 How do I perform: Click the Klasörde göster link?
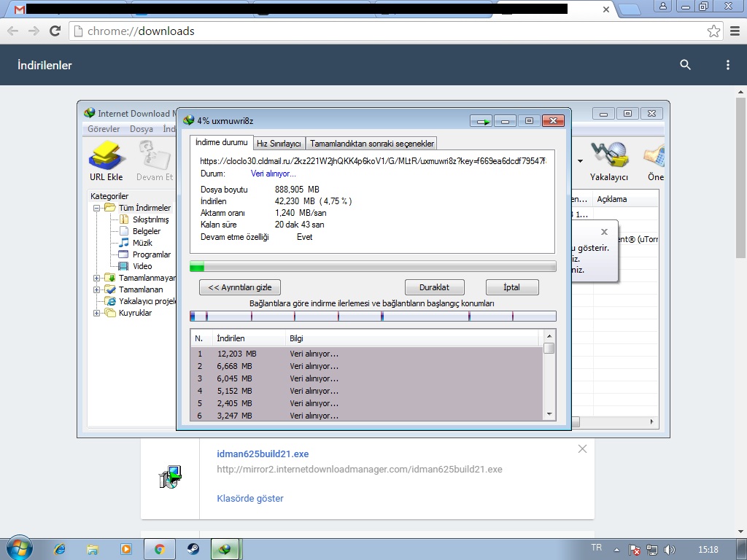250,499
